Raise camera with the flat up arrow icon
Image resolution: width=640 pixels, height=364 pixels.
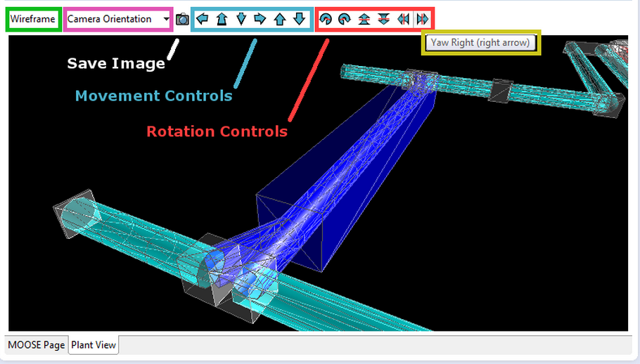pos(280,19)
